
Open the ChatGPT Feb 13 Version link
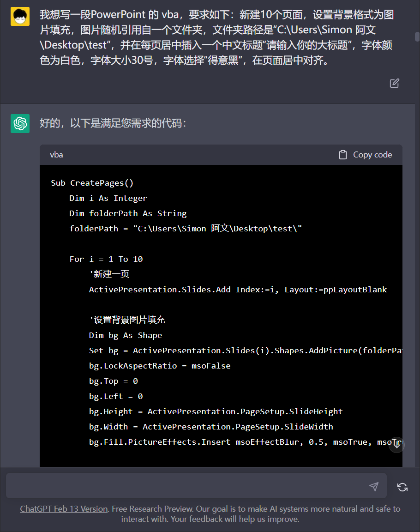click(64, 508)
